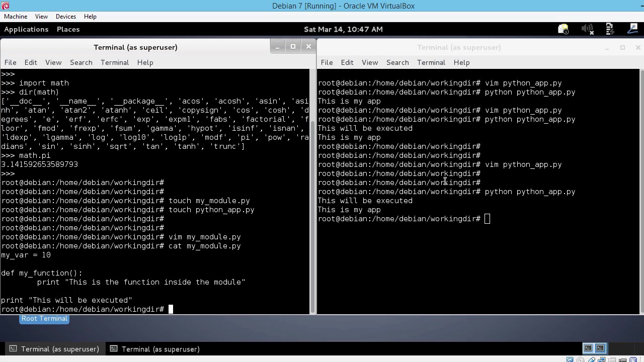Open the battery power indicator
Viewport: 644px width, 362px height.
point(609,29)
